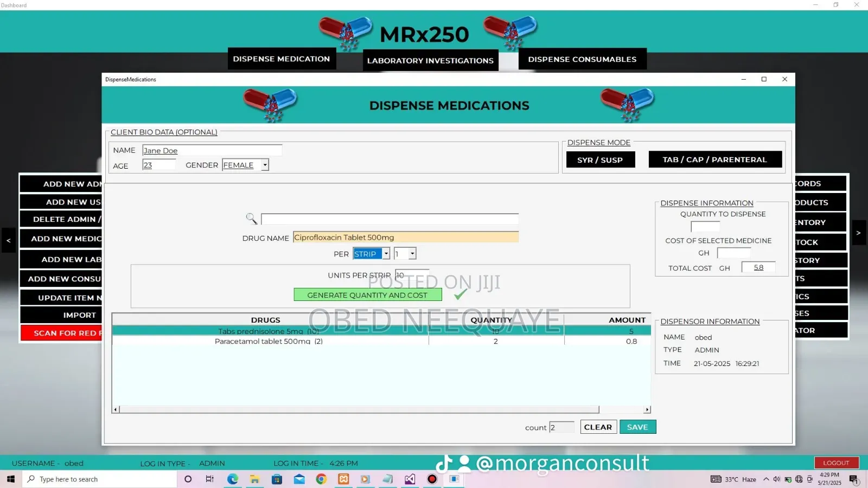Click SCAN FOR RED button in sidebar
The height and width of the screenshot is (488, 868).
(x=61, y=332)
